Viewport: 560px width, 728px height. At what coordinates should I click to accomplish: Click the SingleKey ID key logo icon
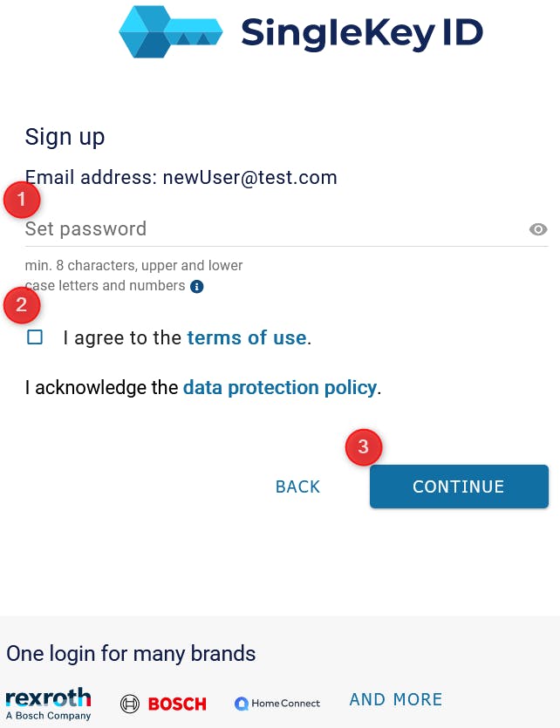coord(171,31)
